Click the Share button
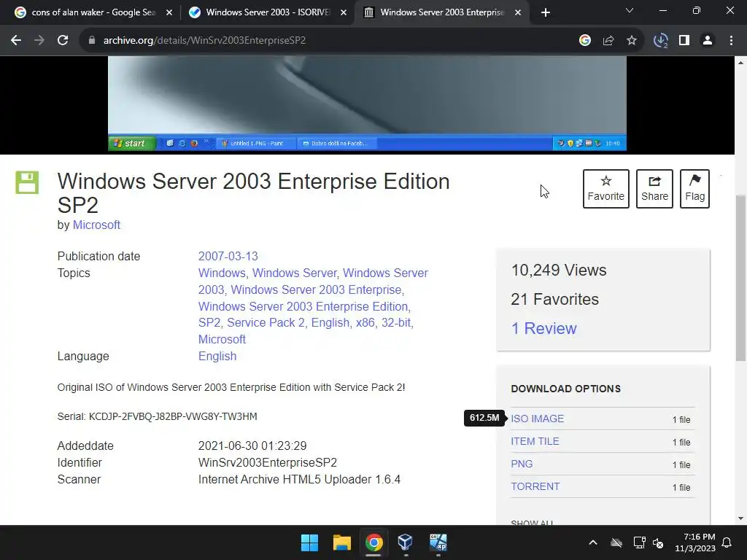This screenshot has height=560, width=747. coord(654,189)
